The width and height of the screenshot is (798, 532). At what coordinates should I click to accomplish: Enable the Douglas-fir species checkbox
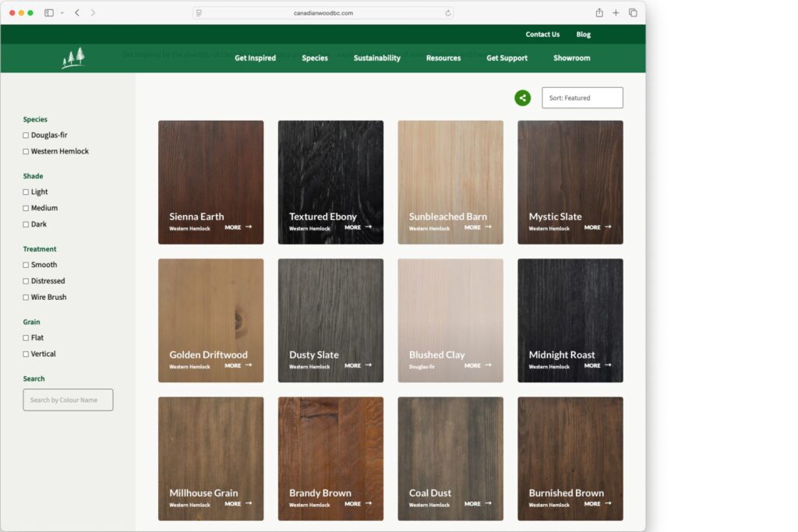point(26,136)
